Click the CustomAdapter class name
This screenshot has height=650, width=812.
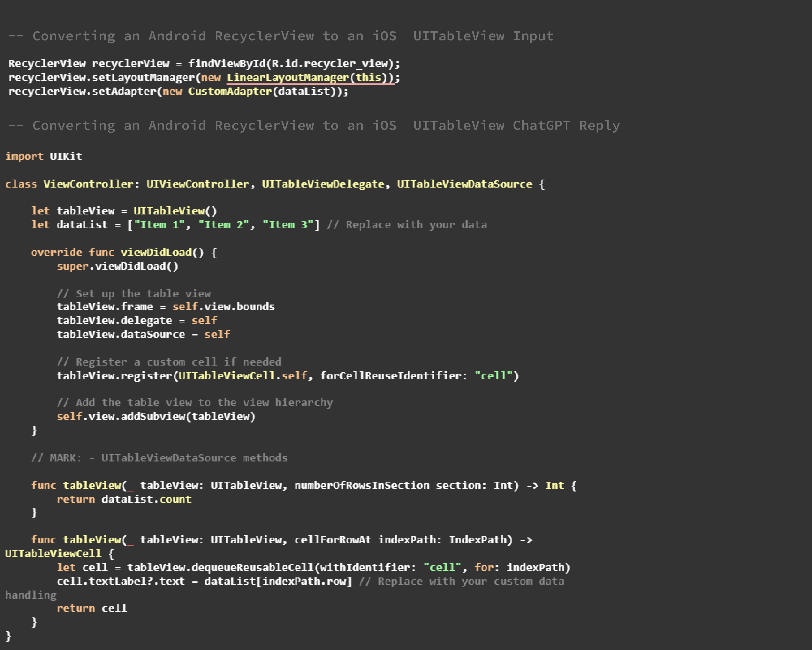tap(230, 91)
